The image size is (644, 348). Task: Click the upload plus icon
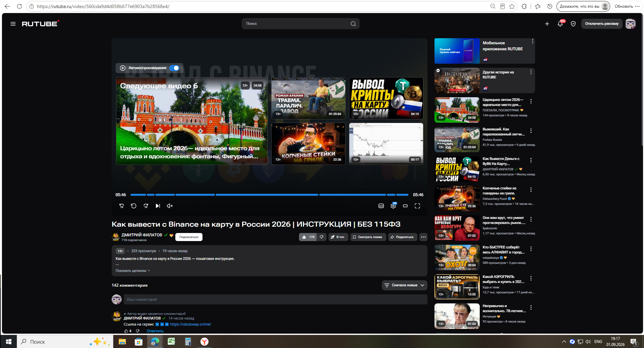[x=547, y=24]
